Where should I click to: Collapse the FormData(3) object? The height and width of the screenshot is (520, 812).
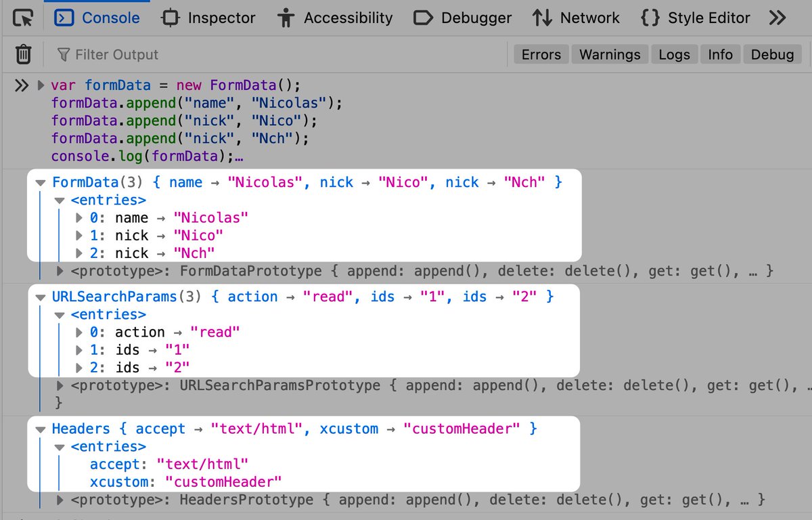tap(41, 181)
